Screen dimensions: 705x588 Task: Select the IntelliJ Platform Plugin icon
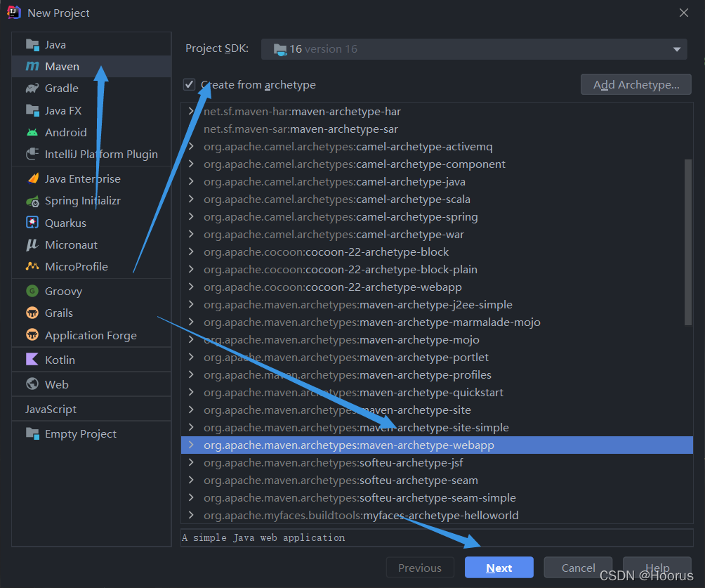(x=32, y=154)
